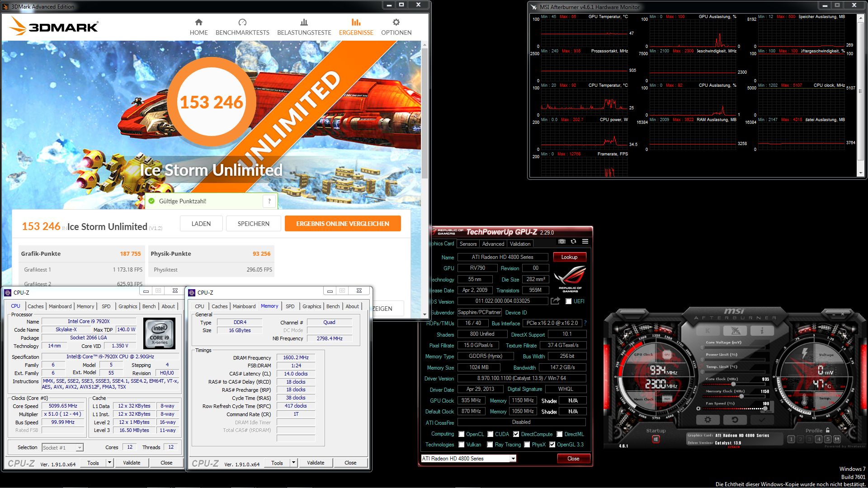Open OPTIONEN gear icon in 3DMark
Viewport: 868px width, 488px height.
(x=396, y=22)
